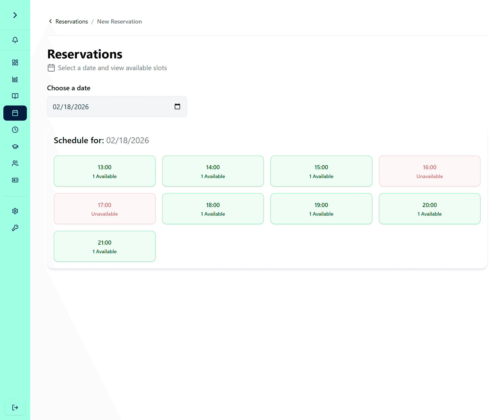Image resolution: width=504 pixels, height=420 pixels.
Task: Click the logout icon button
Action: coord(15,407)
